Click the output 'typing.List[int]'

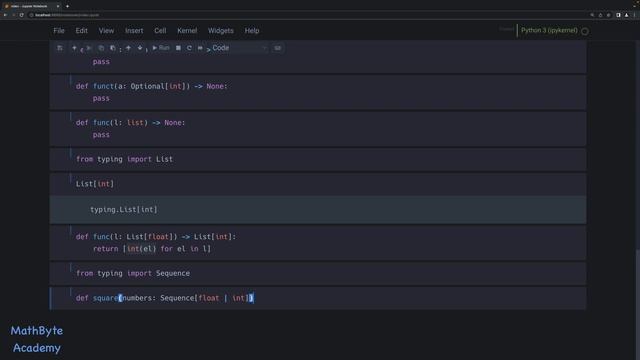124,209
